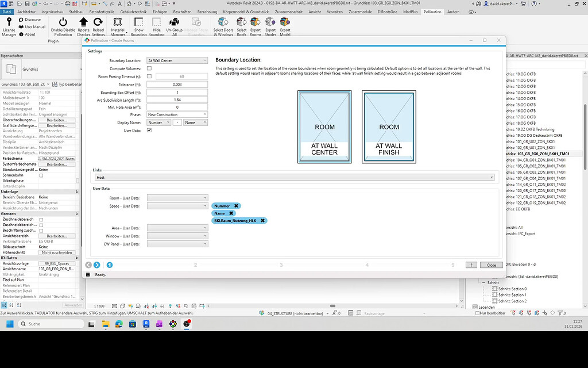Open Space - User Data dropdown
The image size is (588, 368).
tap(177, 206)
